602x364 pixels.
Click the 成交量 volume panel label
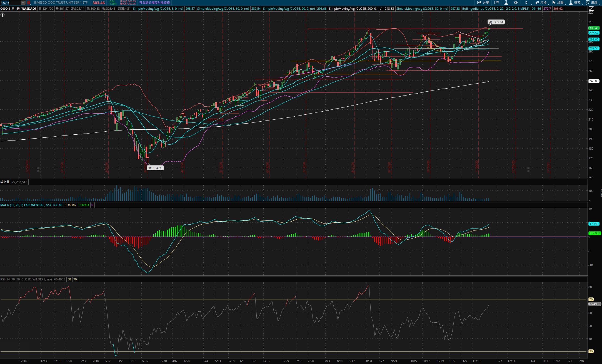[x=5, y=182]
